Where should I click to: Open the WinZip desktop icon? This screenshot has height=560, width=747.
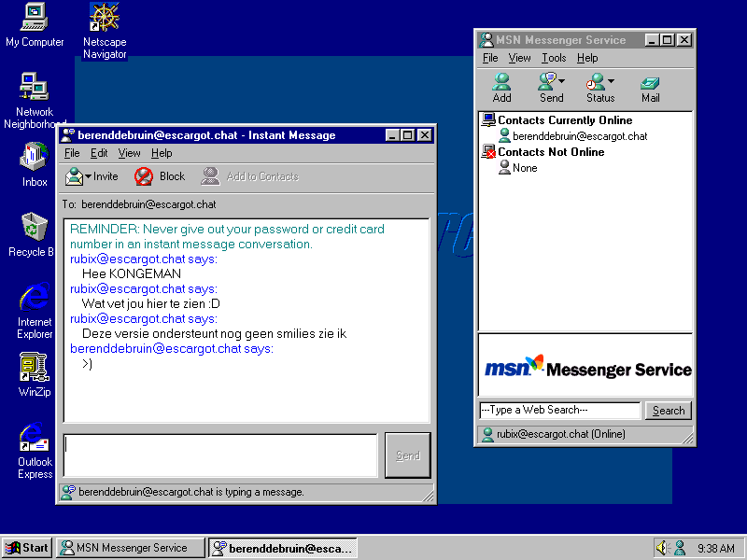(35, 373)
